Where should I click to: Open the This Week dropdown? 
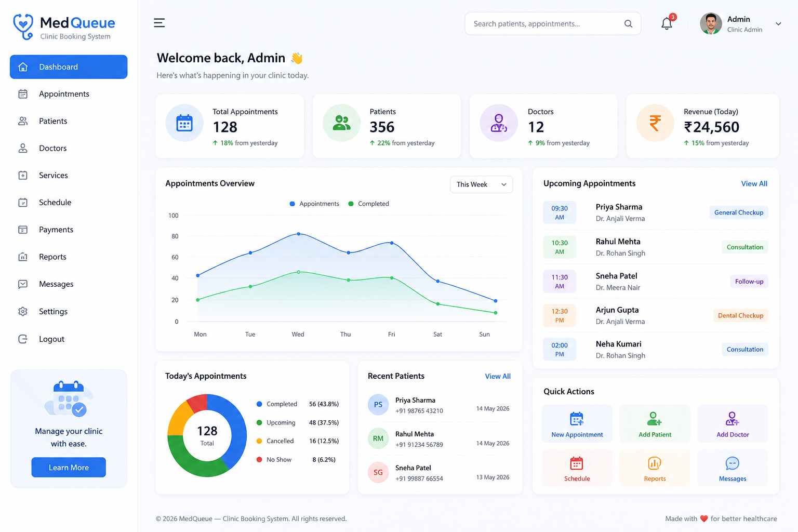481,184
